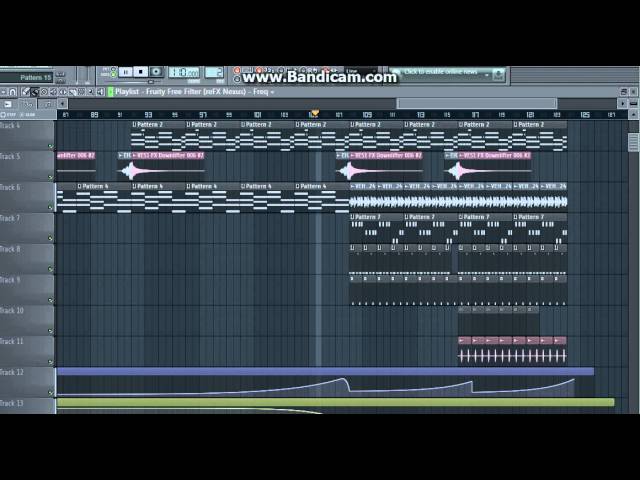Select the Draw pencil tool

click(26, 92)
